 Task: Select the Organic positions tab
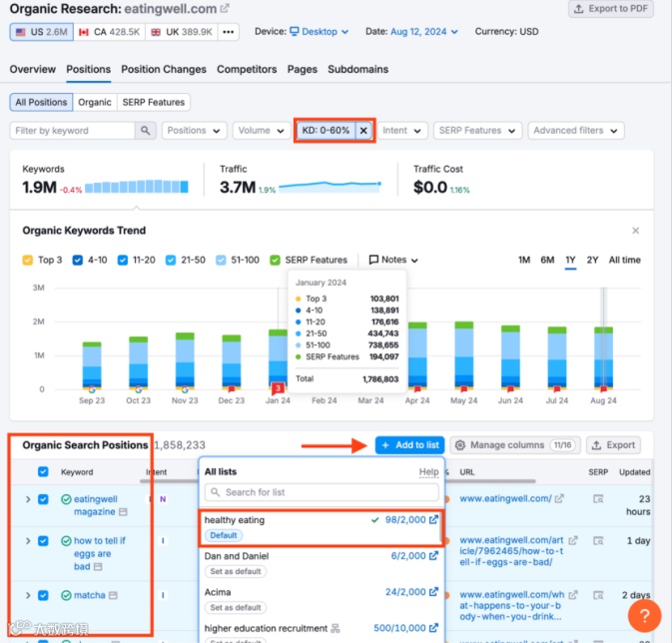point(95,102)
